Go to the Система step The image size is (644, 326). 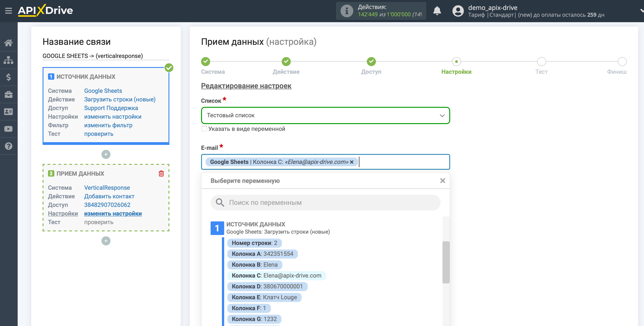pyautogui.click(x=206, y=62)
